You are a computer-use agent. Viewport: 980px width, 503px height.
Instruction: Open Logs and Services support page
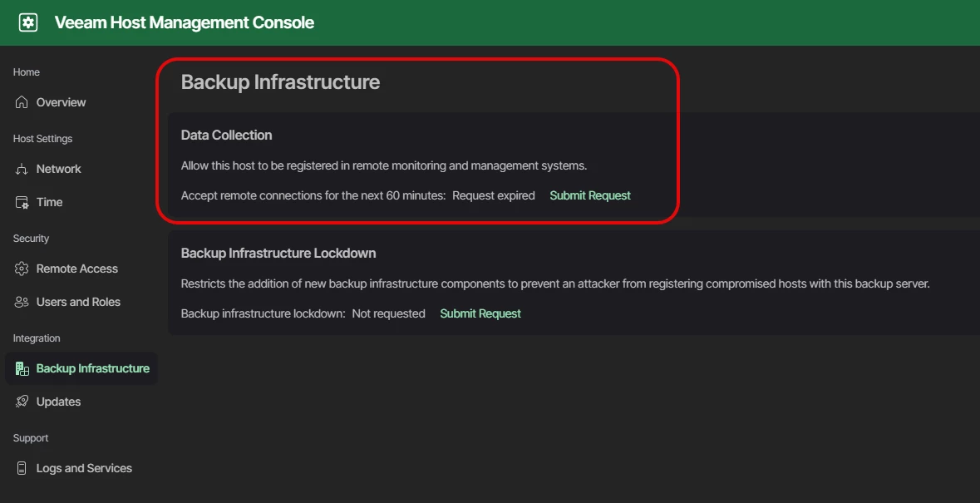point(84,468)
